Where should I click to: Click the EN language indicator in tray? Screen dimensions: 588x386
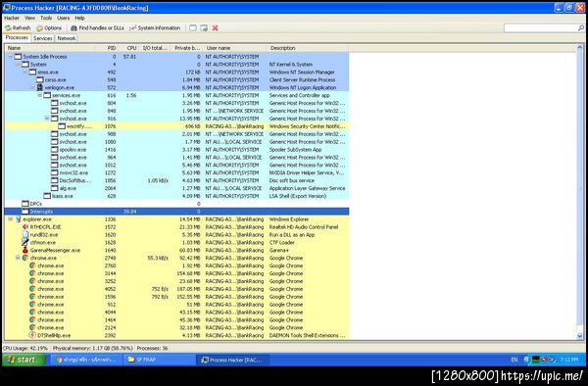tap(514, 360)
